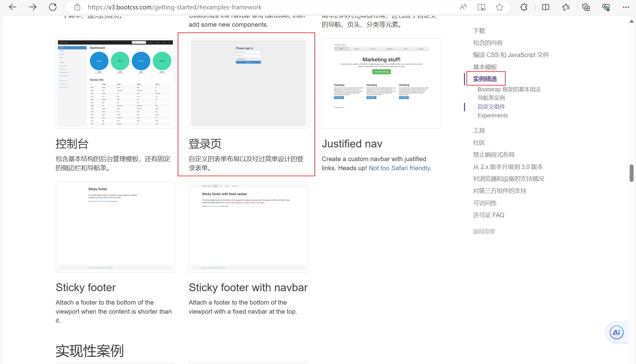This screenshot has width=636, height=364.
Task: Click the Not too Safari friendly link
Action: coord(400,168)
